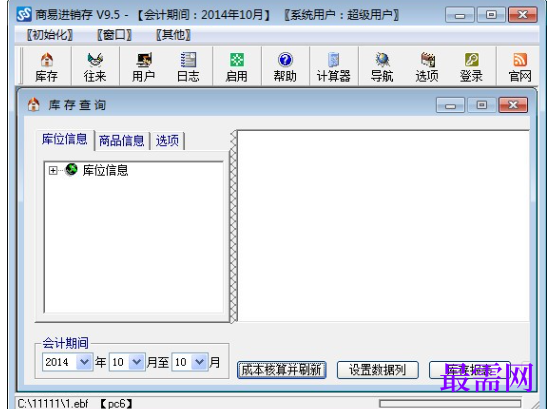Open the 库存 inventory toolbar icon
The width and height of the screenshot is (552, 409).
[47, 67]
